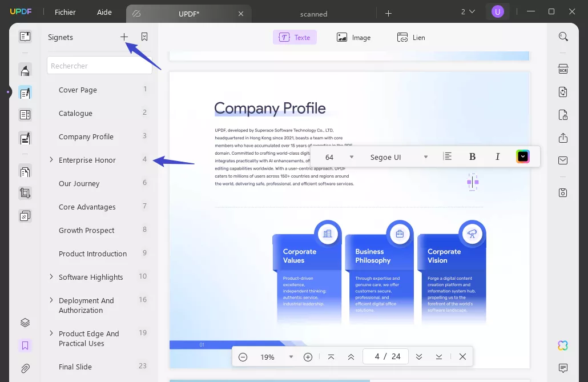
Task: Open the Organize Pages tool in sidebar
Action: [x=25, y=172]
